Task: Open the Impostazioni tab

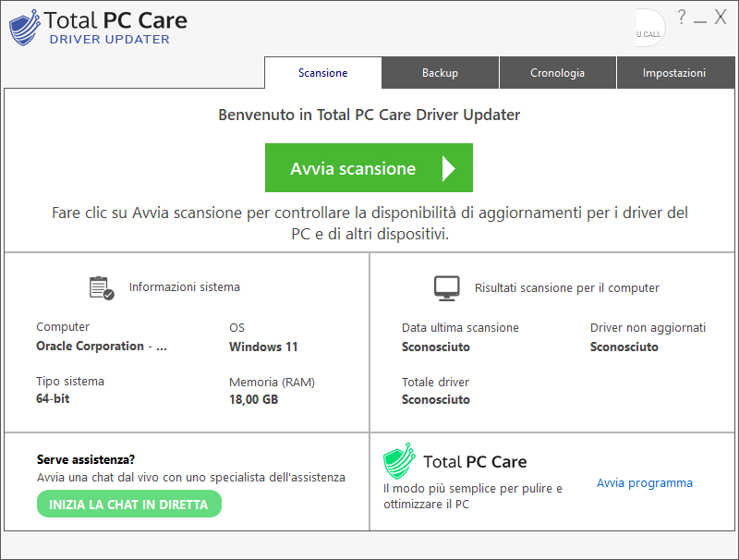Action: pos(674,73)
